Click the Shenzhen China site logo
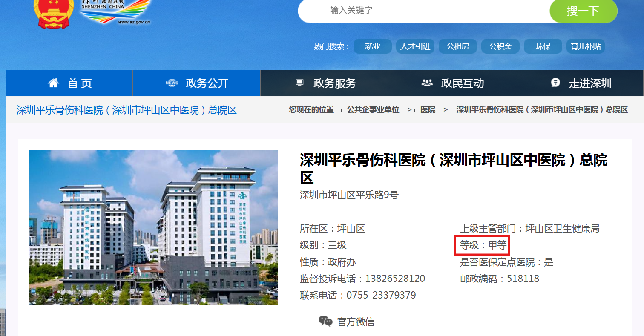The width and height of the screenshot is (644, 336). tap(115, 12)
